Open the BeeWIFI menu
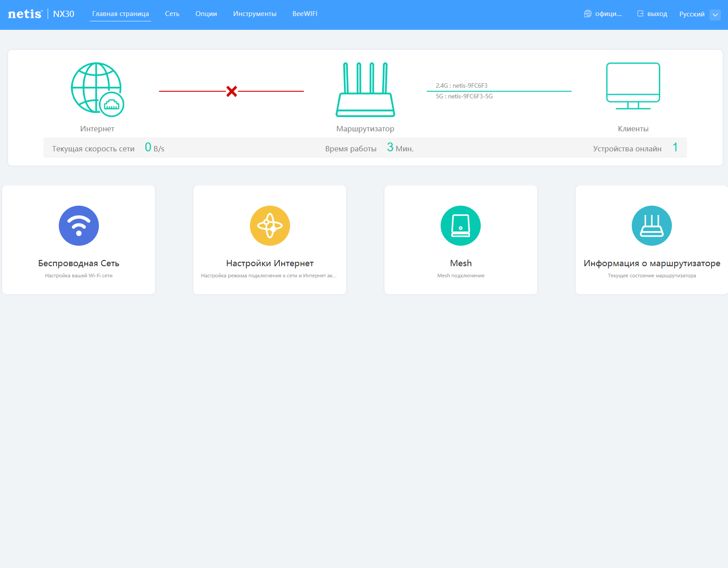The width and height of the screenshot is (728, 568). coord(305,14)
